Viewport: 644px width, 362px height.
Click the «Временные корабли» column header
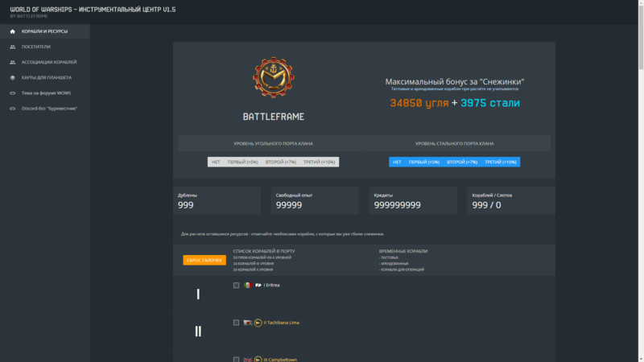click(403, 251)
